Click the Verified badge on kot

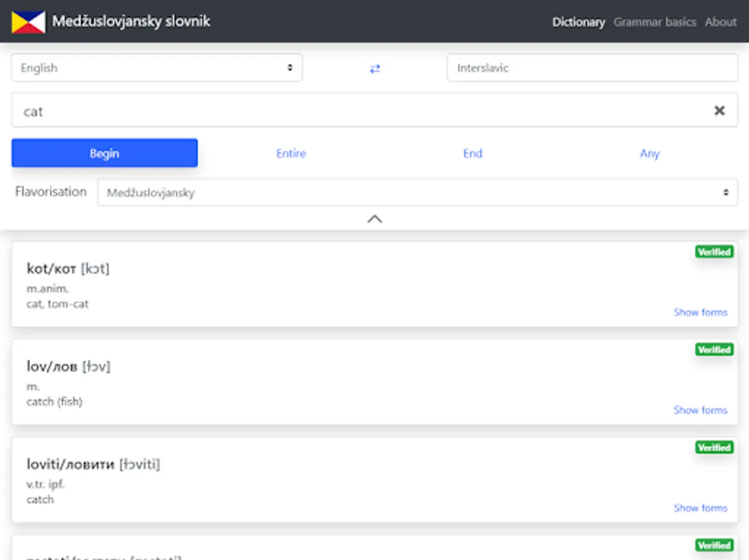(x=714, y=252)
